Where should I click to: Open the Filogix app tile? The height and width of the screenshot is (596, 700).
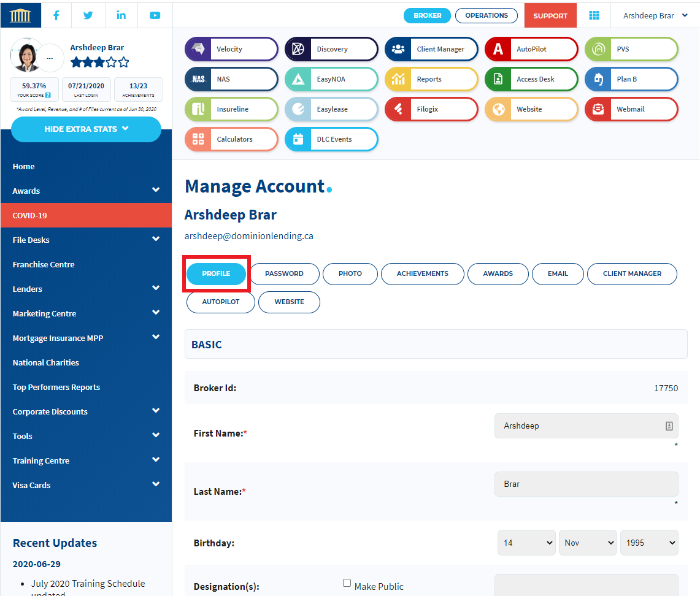pyautogui.click(x=431, y=110)
